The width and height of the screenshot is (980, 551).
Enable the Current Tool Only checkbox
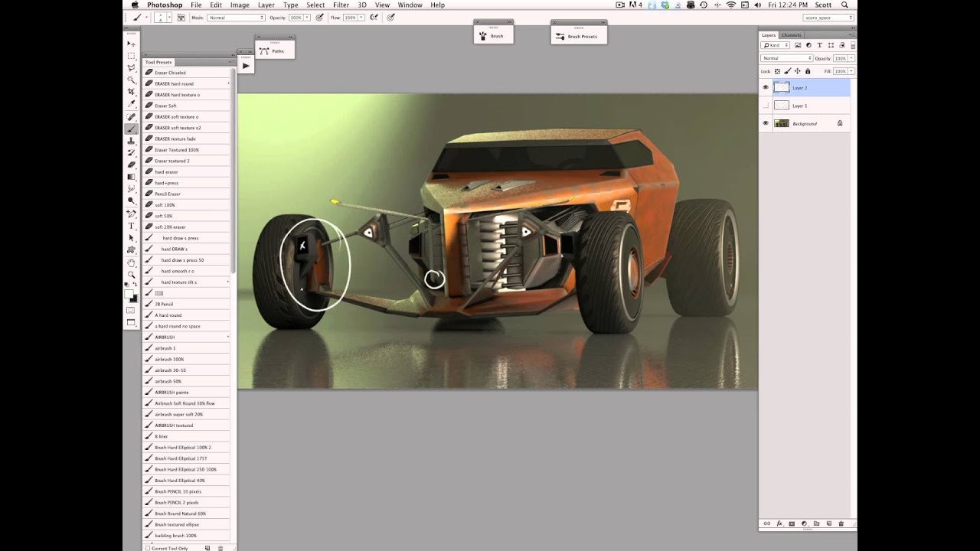click(x=148, y=548)
